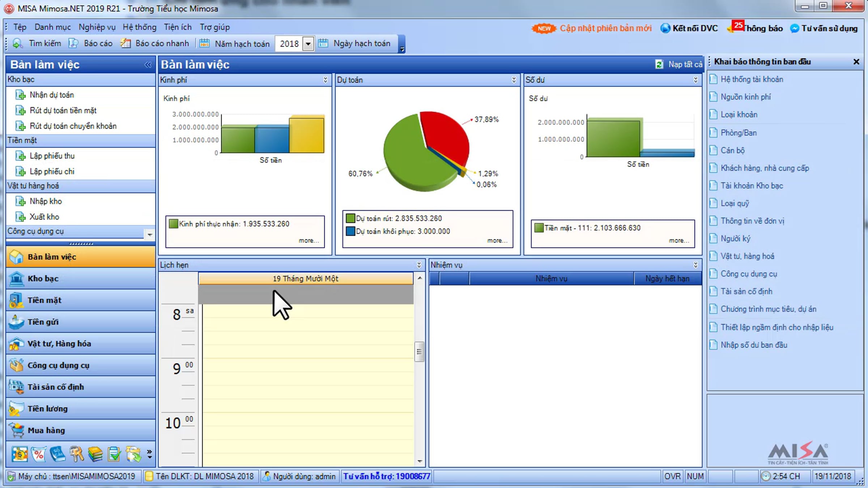
Task: Click the Năm hạch toán calendar icon
Action: point(204,44)
